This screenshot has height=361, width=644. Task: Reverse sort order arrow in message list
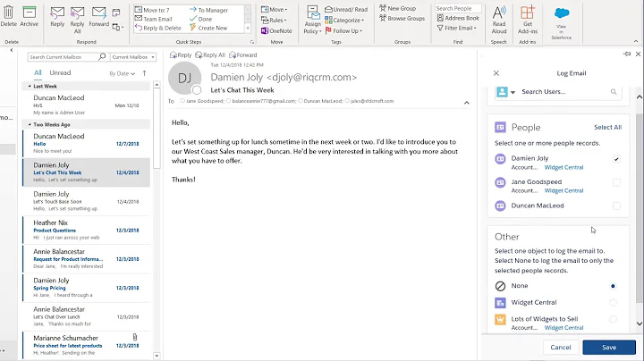pyautogui.click(x=145, y=73)
